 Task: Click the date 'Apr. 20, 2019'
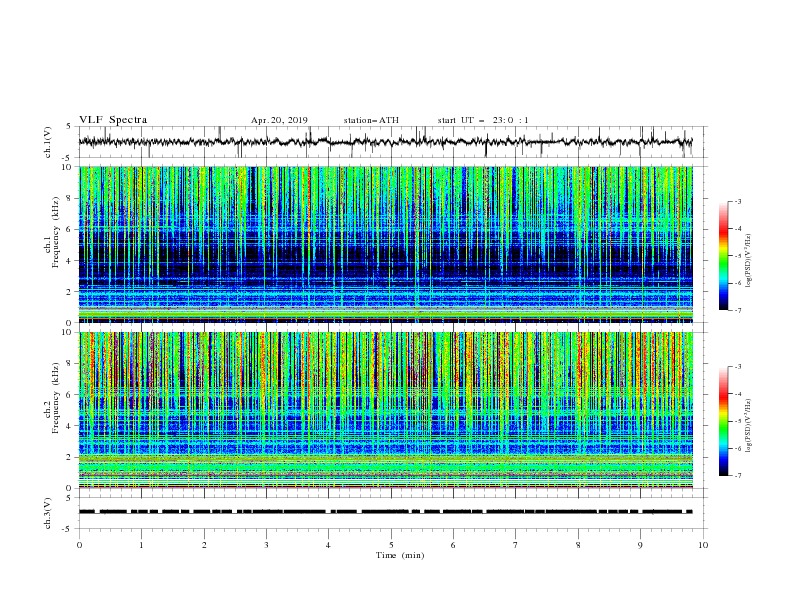pos(279,120)
